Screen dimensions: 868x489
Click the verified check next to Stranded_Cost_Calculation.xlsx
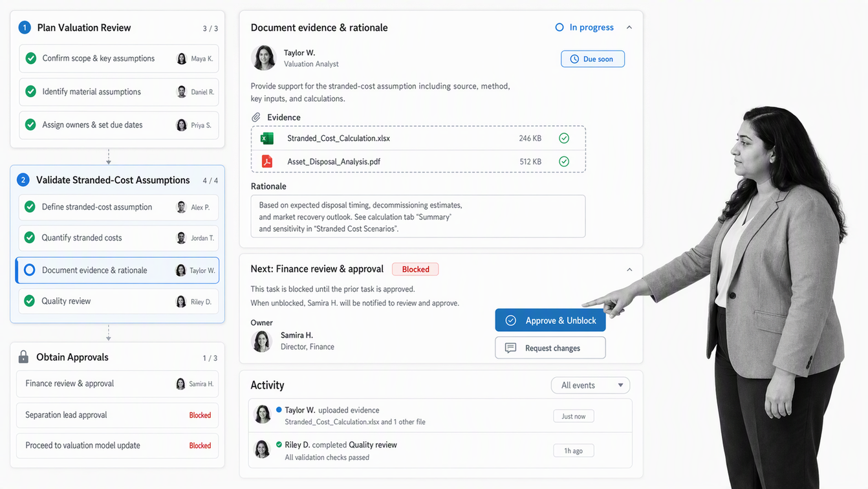(x=564, y=138)
